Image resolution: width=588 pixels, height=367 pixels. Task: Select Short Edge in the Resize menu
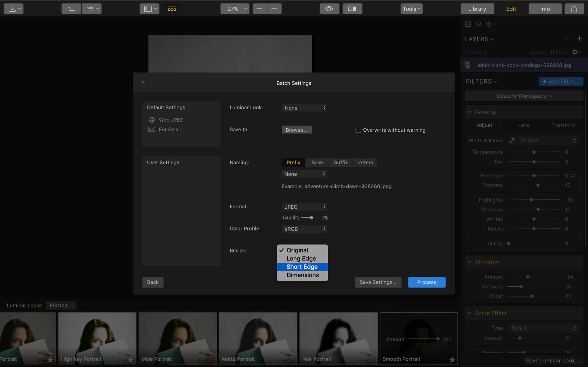(x=302, y=266)
